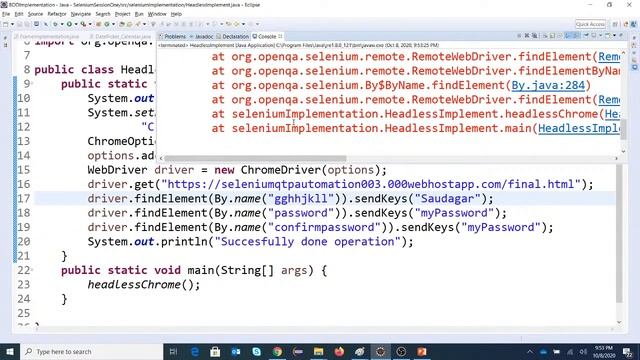Click the green Run button icon
Image resolution: width=640 pixels, height=360 pixels.
click(69, 24)
